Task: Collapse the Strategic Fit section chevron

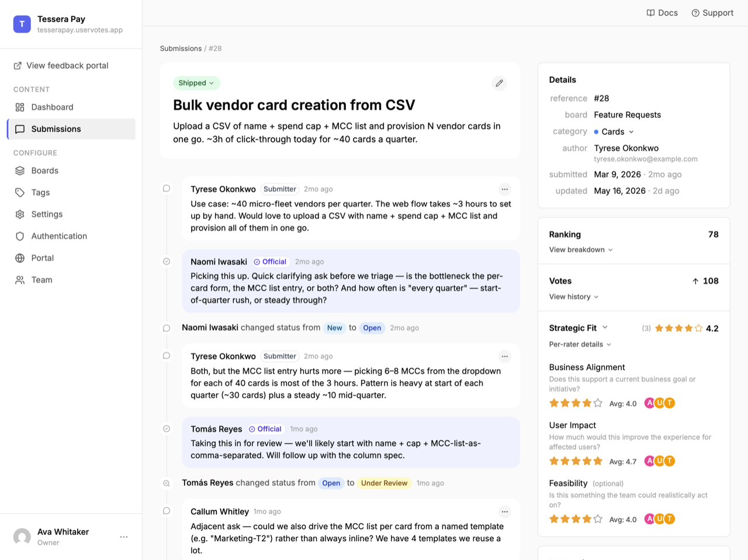Action: [x=605, y=328]
